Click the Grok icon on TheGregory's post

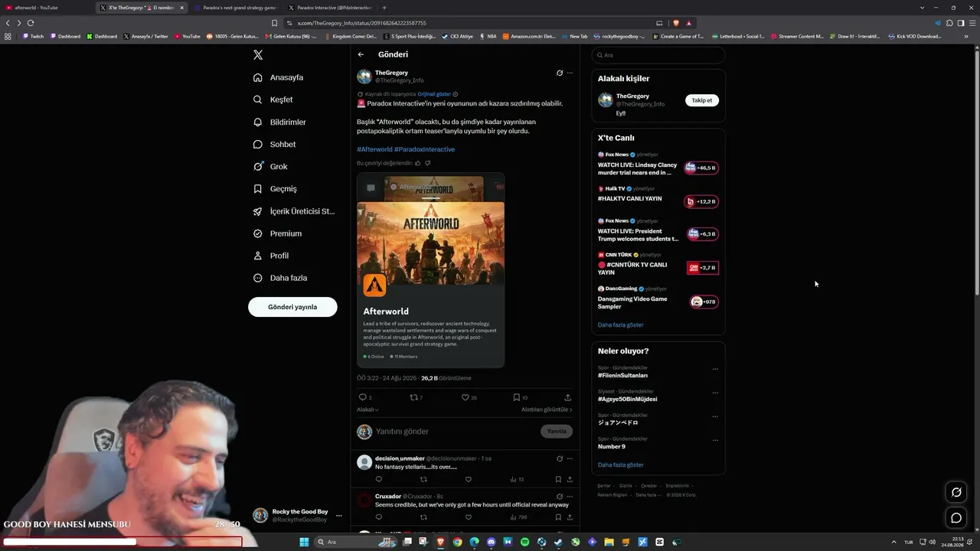coord(560,73)
